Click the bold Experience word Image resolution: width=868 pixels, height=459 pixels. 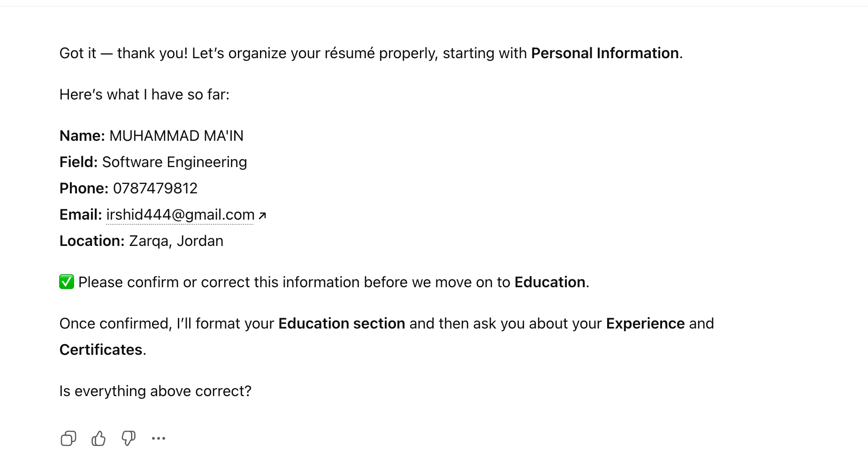pos(645,324)
